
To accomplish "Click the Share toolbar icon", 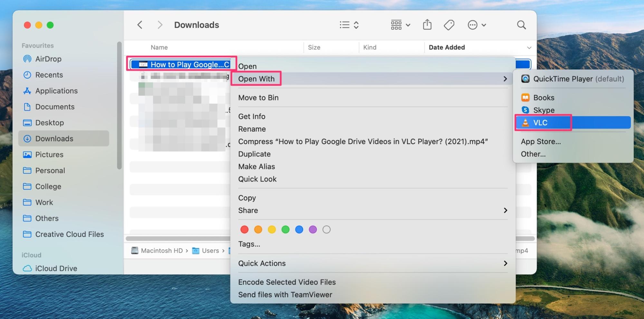I will point(427,24).
